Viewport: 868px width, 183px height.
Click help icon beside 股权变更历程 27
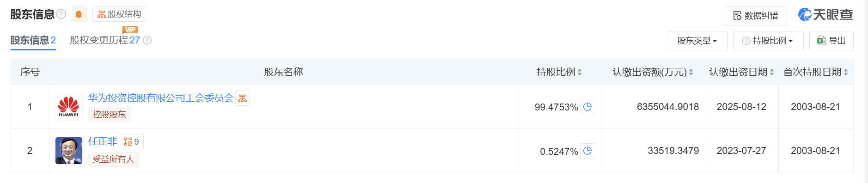click(x=147, y=40)
